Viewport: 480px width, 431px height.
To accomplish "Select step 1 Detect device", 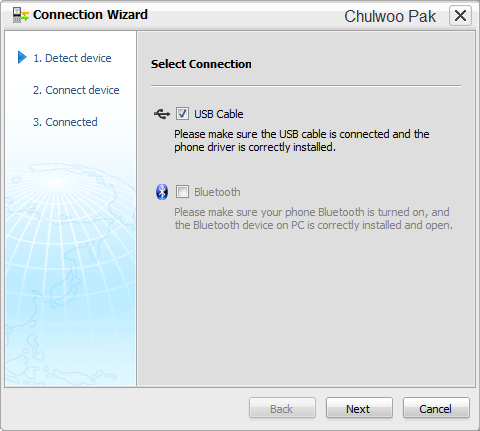I will (72, 58).
